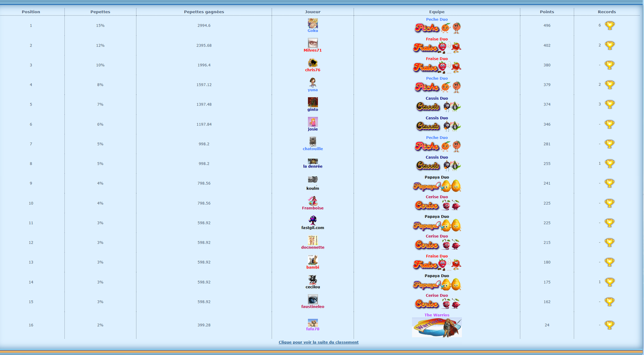Click Framboise's avatar picture

tap(312, 201)
